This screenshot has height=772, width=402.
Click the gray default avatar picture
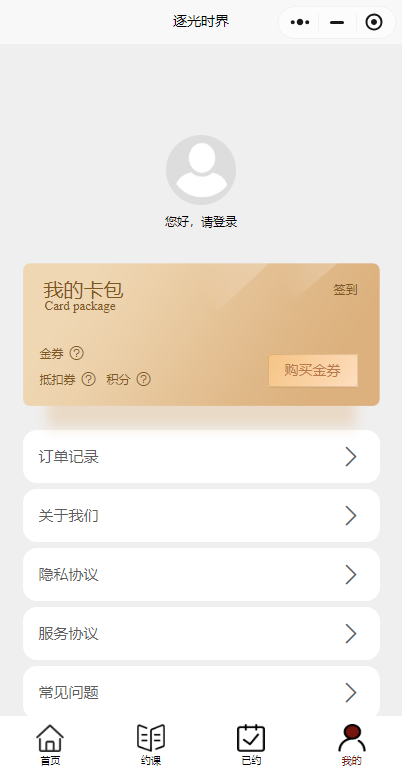pos(201,170)
